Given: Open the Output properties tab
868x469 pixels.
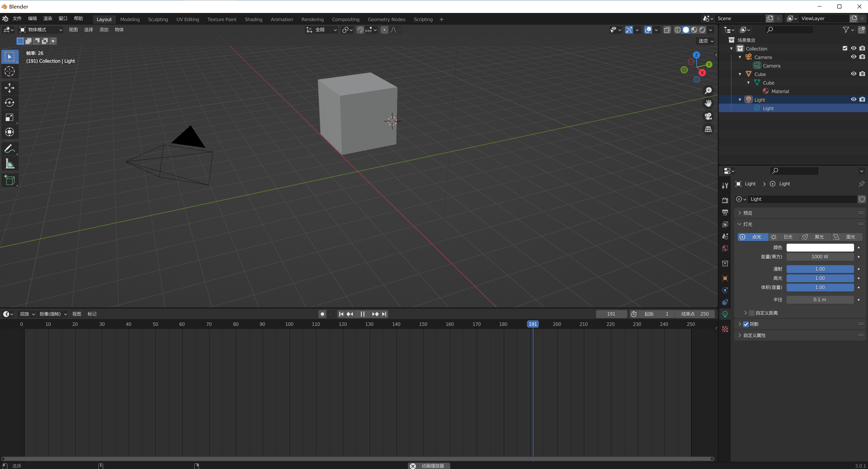Looking at the screenshot, I should pos(725,212).
